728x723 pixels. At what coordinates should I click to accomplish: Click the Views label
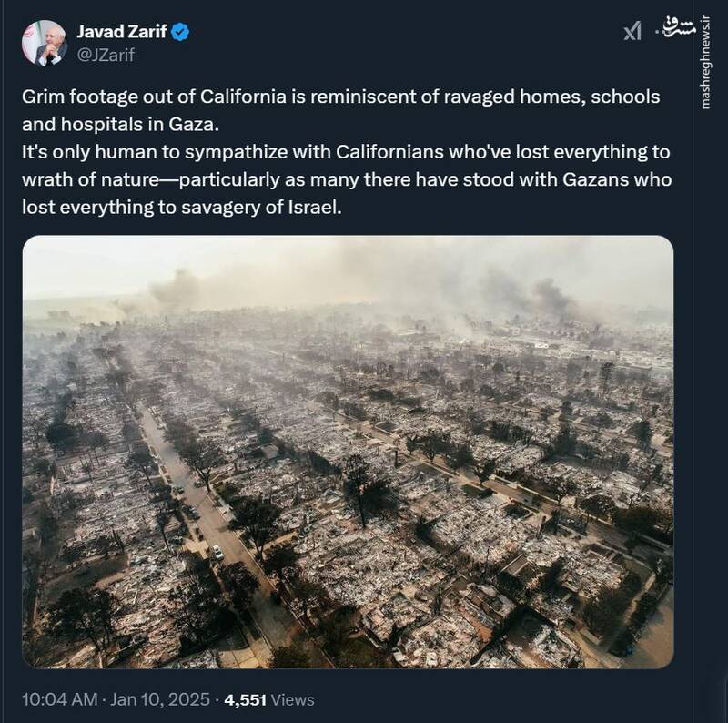[x=293, y=700]
